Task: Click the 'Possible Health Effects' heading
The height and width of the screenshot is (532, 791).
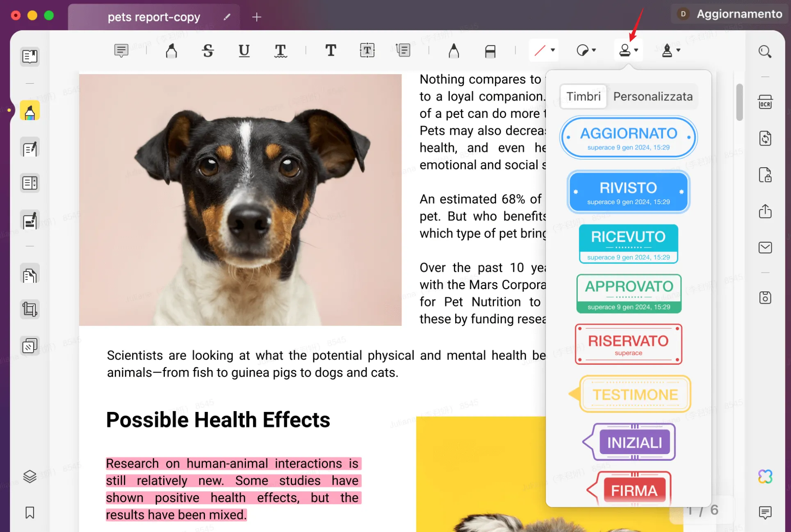Action: [218, 420]
